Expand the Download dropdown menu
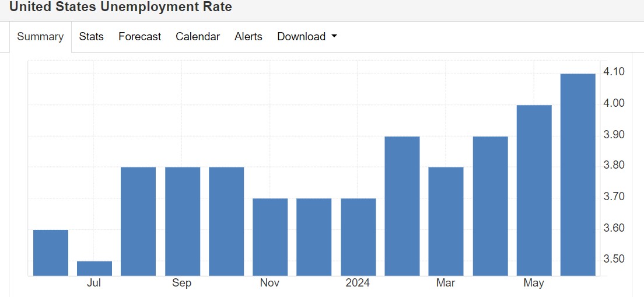Viewport: 644px width, 297px height. pyautogui.click(x=307, y=37)
